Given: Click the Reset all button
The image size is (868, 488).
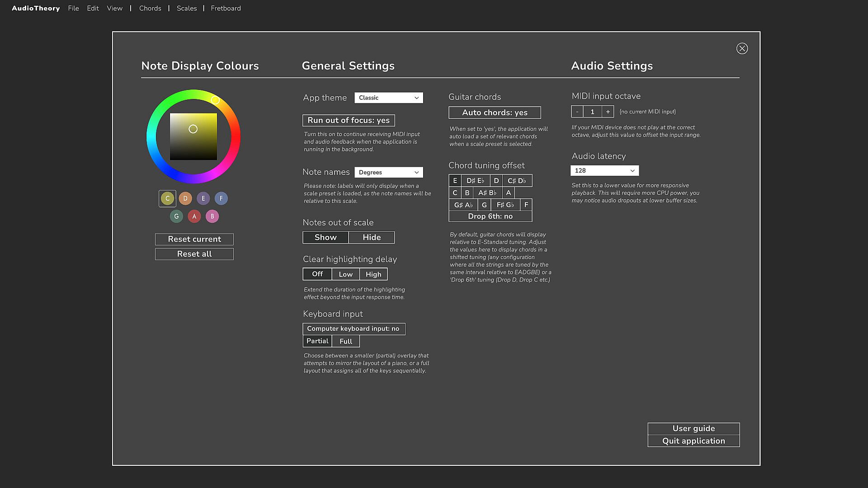Looking at the screenshot, I should pos(194,254).
